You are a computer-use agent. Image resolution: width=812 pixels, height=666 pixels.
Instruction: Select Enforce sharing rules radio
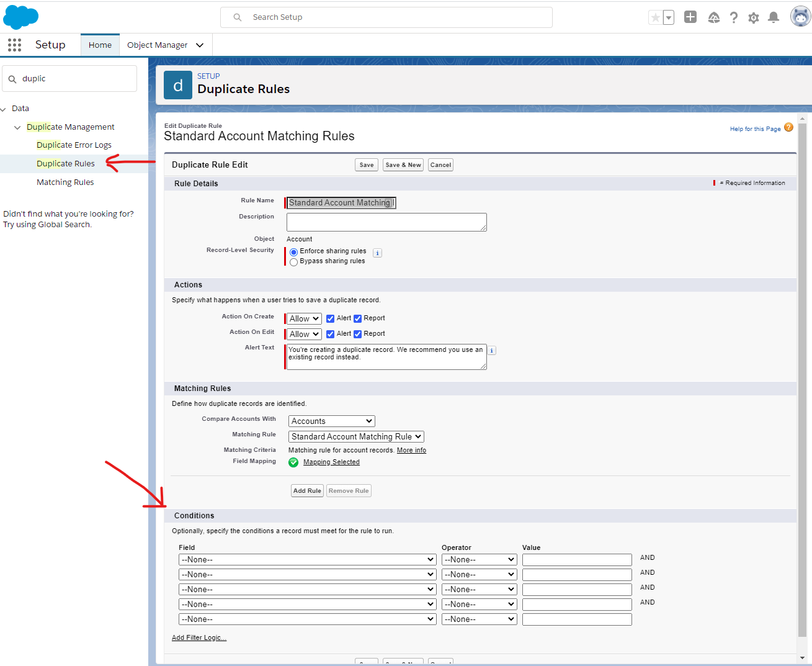tap(293, 252)
